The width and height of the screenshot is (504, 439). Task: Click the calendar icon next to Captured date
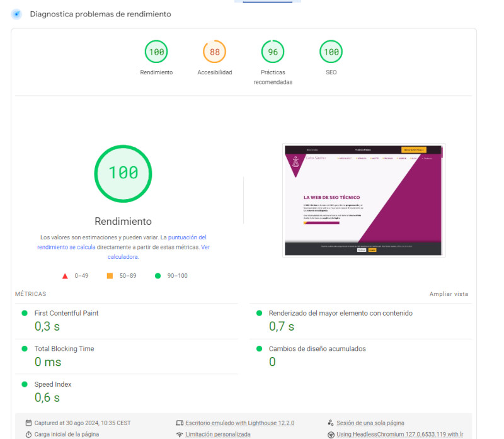pos(28,423)
